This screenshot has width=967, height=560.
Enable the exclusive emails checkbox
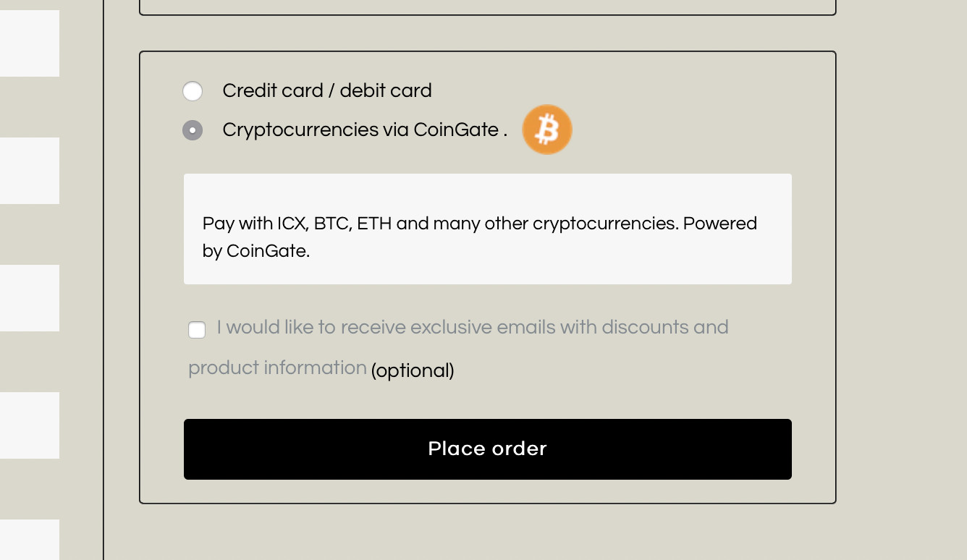click(x=197, y=330)
